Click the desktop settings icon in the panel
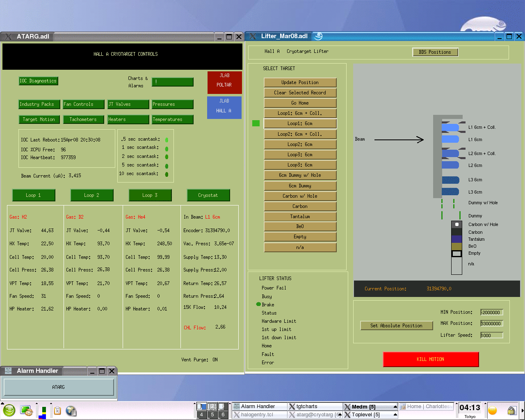This screenshot has height=420, width=525. (27, 411)
